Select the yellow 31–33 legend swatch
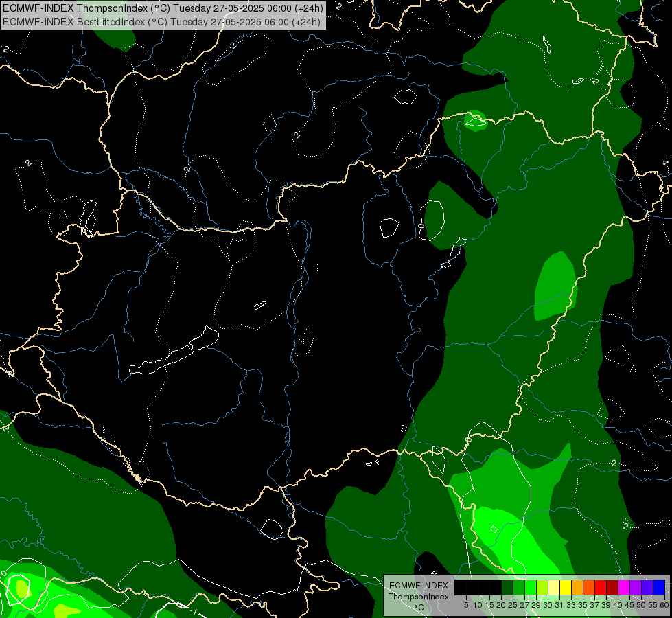The width and height of the screenshot is (672, 618). pos(566,587)
